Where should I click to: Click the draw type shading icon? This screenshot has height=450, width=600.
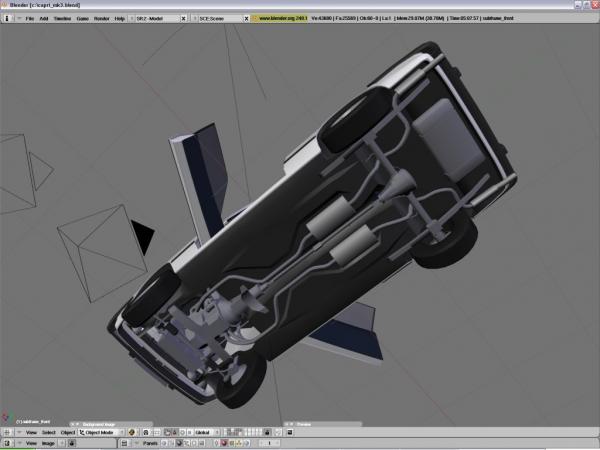click(133, 432)
